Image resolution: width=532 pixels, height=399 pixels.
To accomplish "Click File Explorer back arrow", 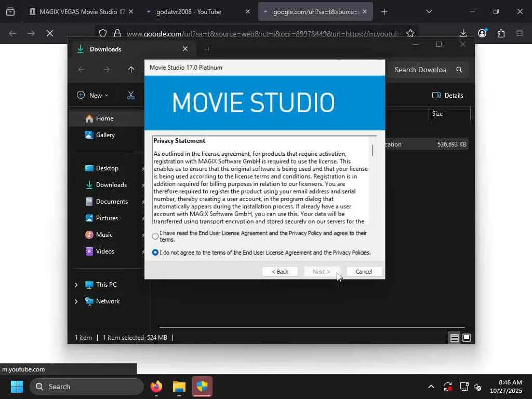I will click(82, 70).
